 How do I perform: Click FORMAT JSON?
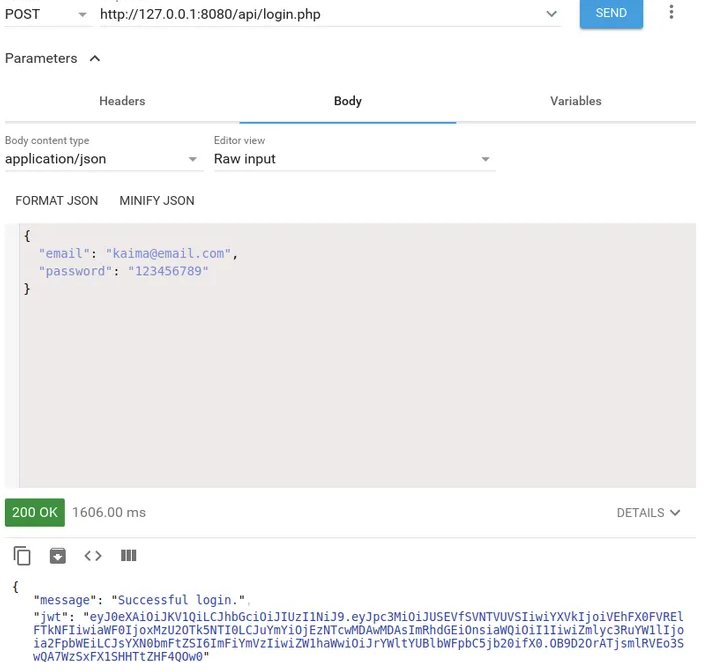pos(57,201)
